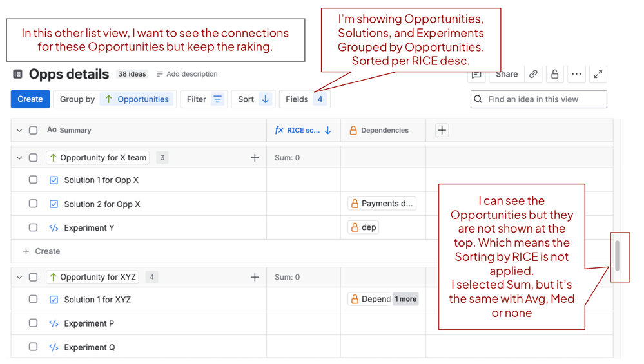
Task: Add idea to Opportunity for X team
Action: coord(255,158)
